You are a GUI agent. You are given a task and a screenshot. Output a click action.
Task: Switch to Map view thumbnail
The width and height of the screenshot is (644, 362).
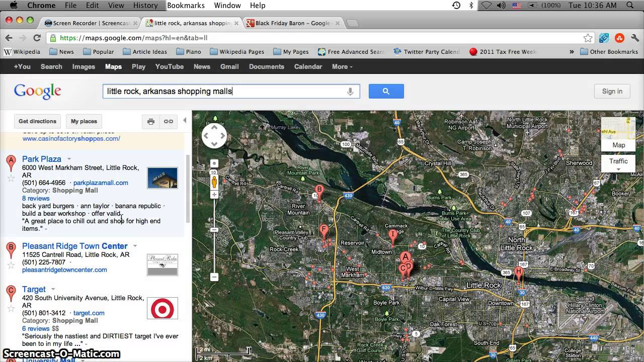point(618,134)
